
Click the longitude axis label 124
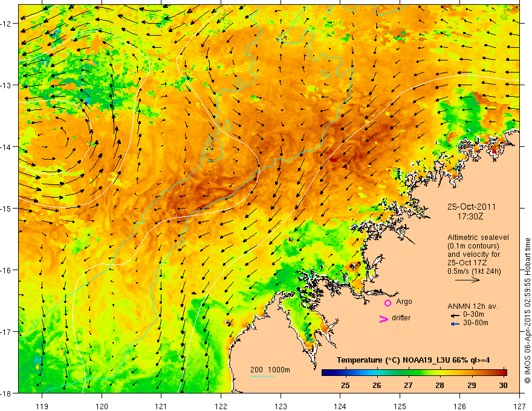tap(340, 406)
